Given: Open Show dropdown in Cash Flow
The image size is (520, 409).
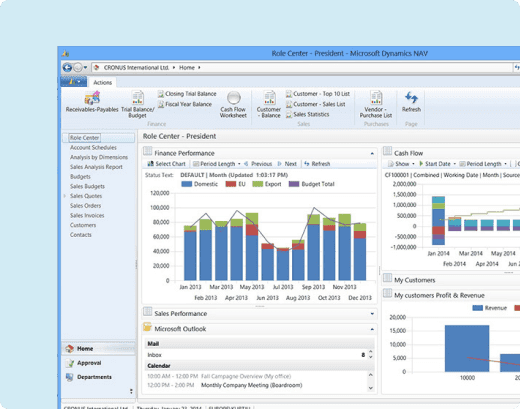Looking at the screenshot, I should (x=401, y=164).
